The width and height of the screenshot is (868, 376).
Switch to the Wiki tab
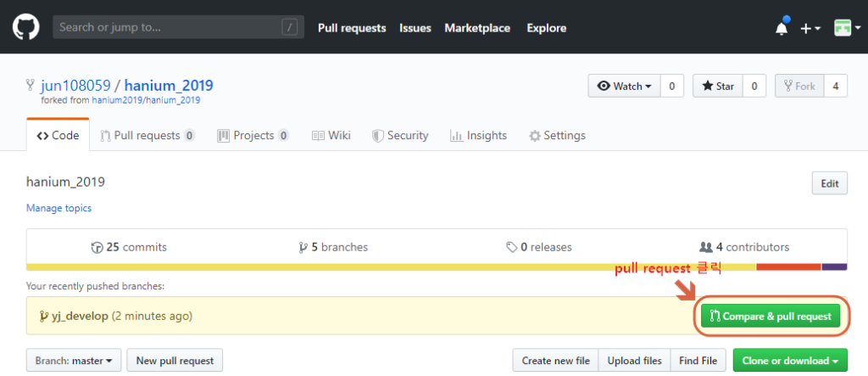[x=331, y=135]
